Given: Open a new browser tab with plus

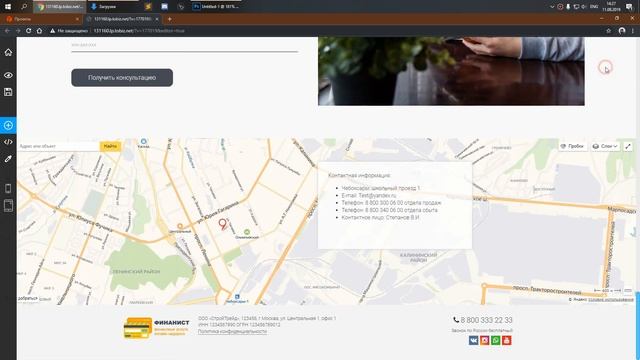Looking at the screenshot, I should [169, 19].
